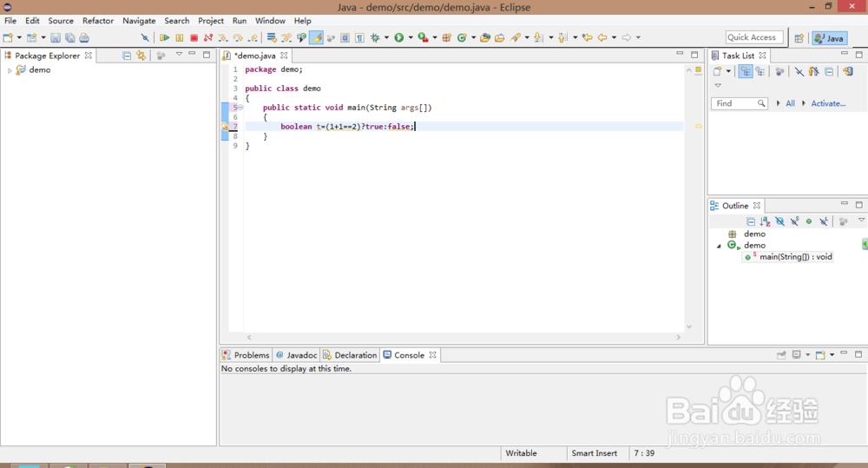Click the Debug bug icon
This screenshot has height=468, width=868.
(x=375, y=37)
